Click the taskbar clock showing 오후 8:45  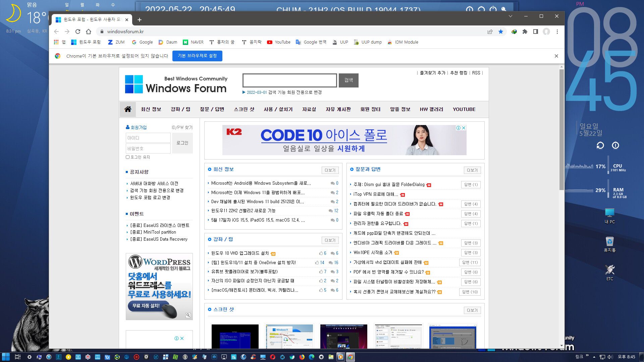pyautogui.click(x=626, y=357)
